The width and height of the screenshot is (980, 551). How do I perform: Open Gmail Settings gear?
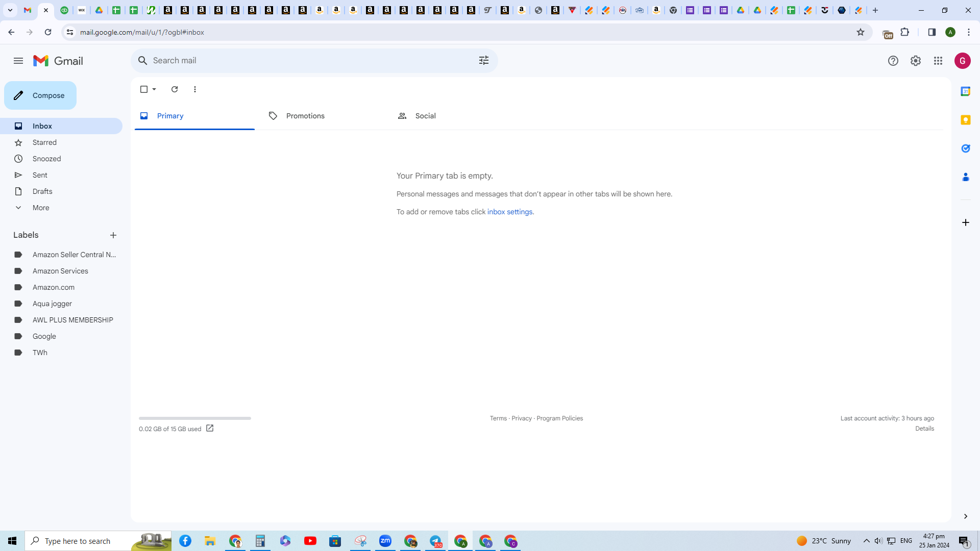tap(916, 61)
